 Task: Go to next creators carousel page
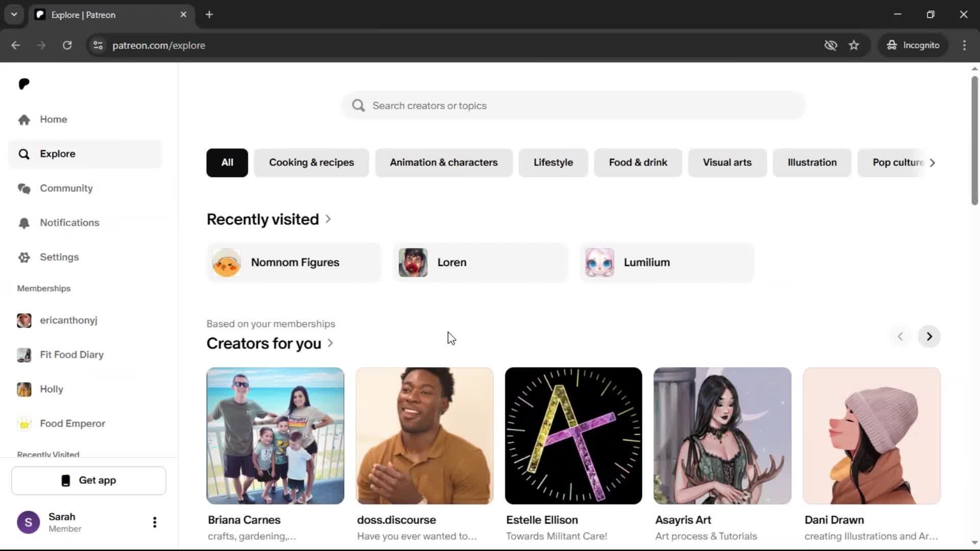click(x=929, y=337)
